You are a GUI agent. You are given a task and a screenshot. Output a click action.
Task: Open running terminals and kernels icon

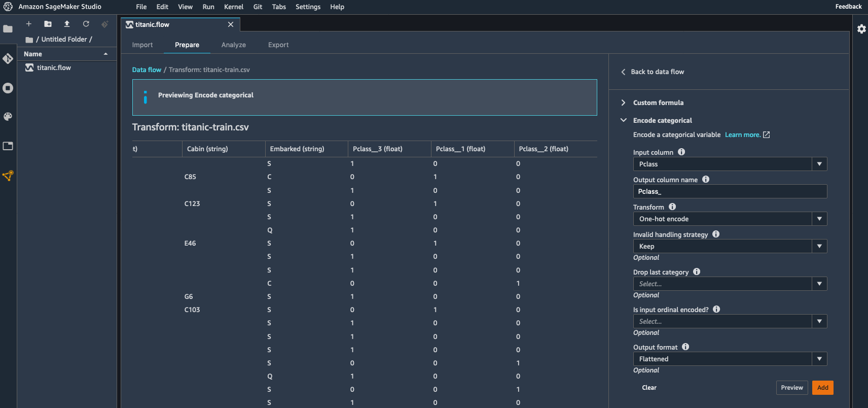[x=8, y=88]
